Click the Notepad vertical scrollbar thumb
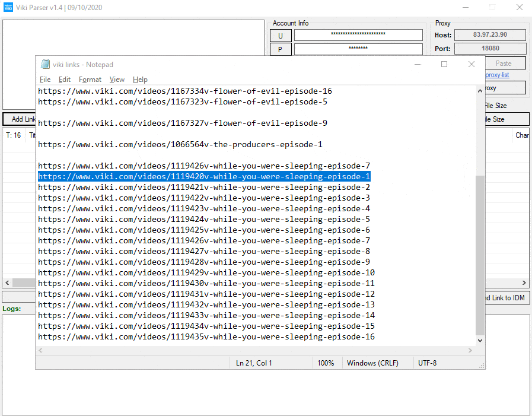The width and height of the screenshot is (532, 416). click(x=480, y=255)
